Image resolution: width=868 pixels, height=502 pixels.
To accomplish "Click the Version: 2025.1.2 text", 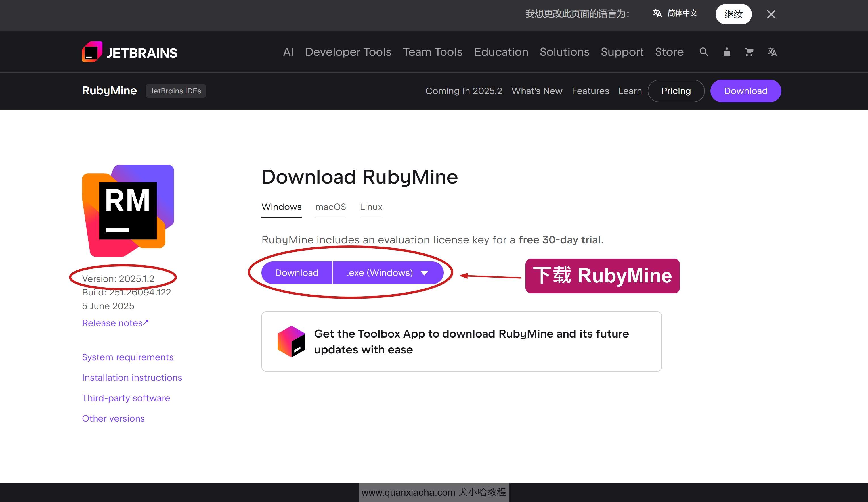I will (118, 279).
